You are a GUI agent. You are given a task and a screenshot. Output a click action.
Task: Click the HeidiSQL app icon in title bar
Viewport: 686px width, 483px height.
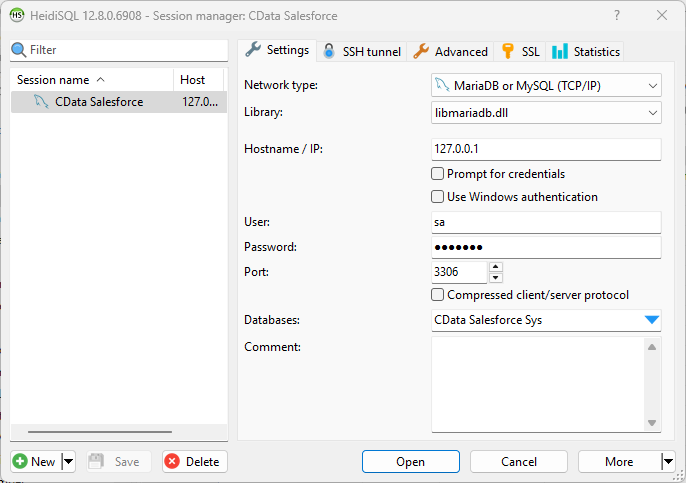[16, 15]
